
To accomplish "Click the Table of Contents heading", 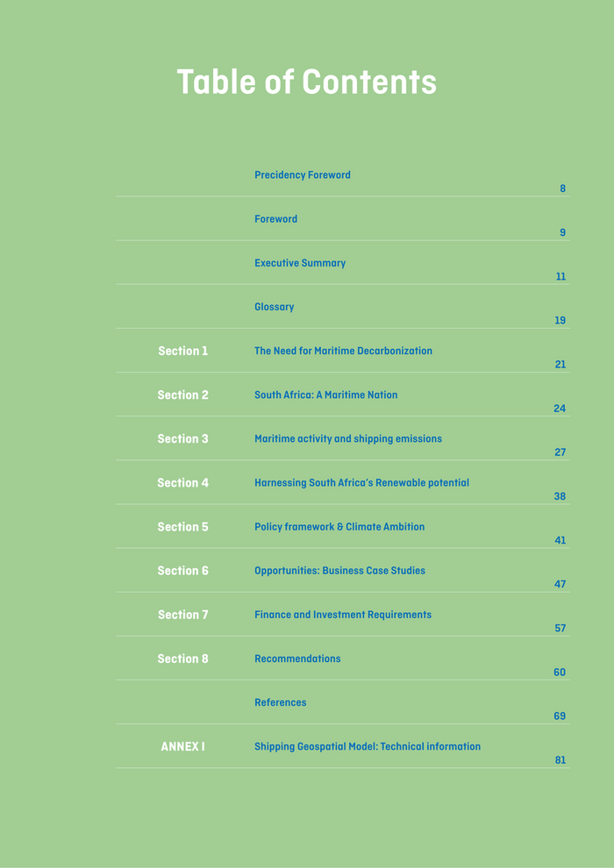I will (306, 82).
